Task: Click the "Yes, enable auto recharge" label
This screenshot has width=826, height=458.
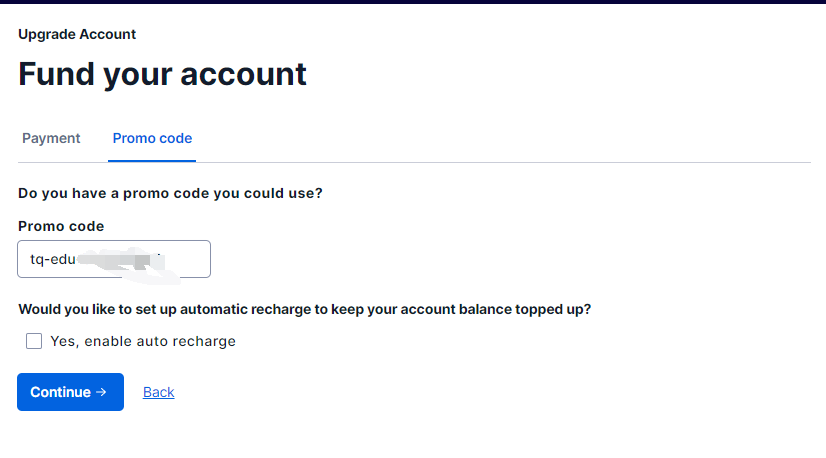Action: click(x=143, y=341)
